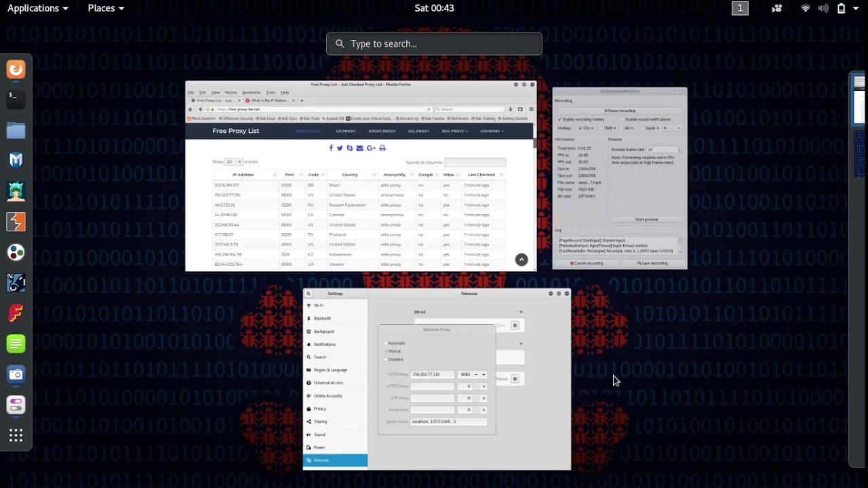Screen dimensions: 868x488
Task: Click the Wired connection toggle switch
Action: coord(501,325)
